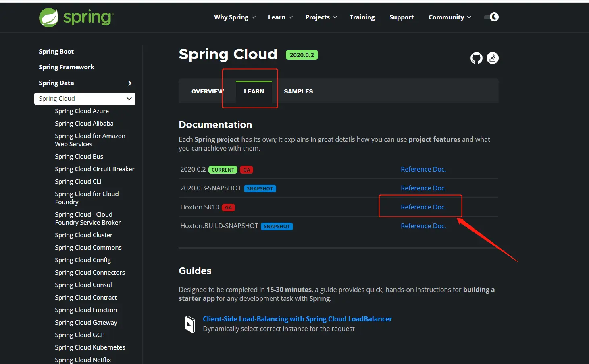Expand the Community navigation menu
Screen dimensions: 589x364
click(x=450, y=17)
